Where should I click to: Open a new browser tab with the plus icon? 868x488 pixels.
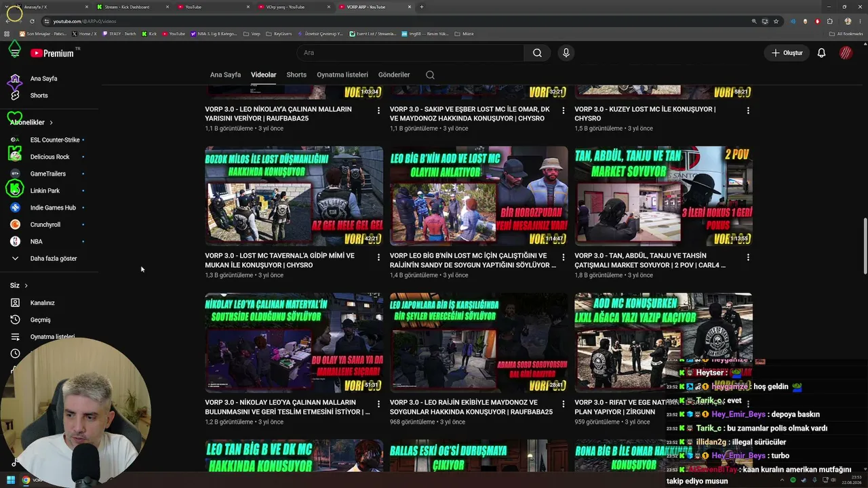tap(422, 7)
